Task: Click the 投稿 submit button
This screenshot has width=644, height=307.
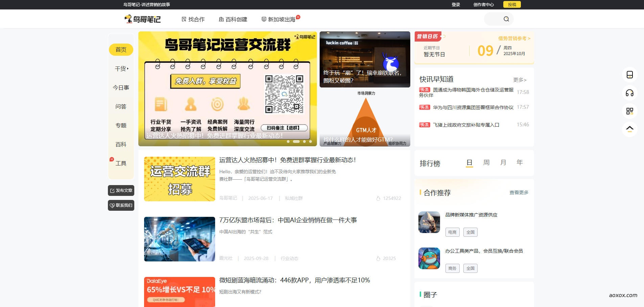Action: coord(512,4)
